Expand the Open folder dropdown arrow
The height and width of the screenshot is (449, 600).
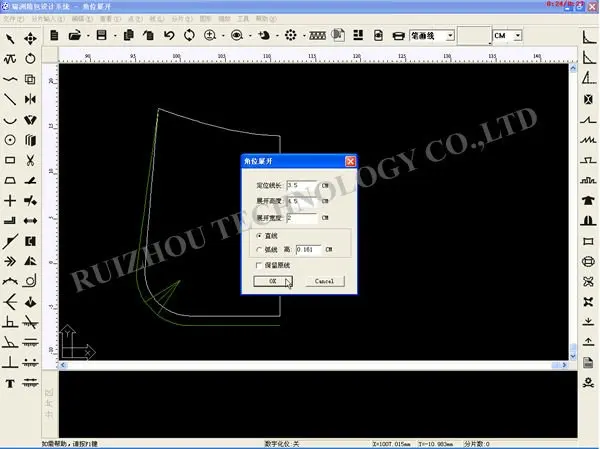(x=88, y=36)
